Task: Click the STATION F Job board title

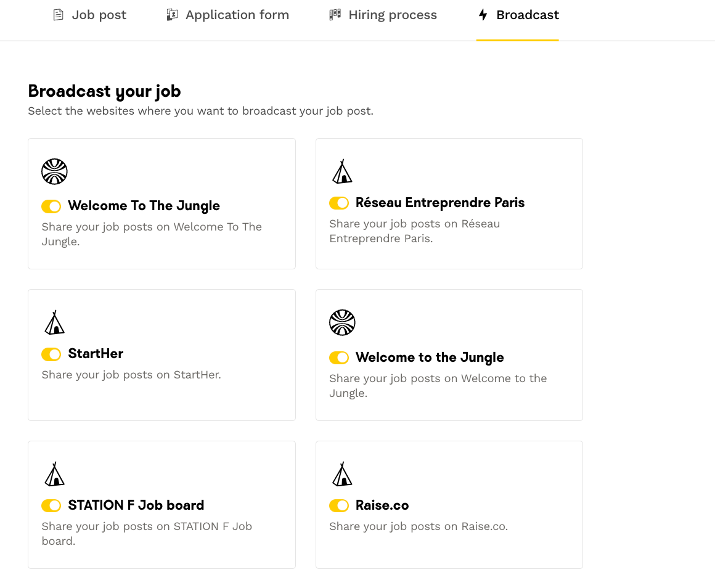Action: [136, 505]
